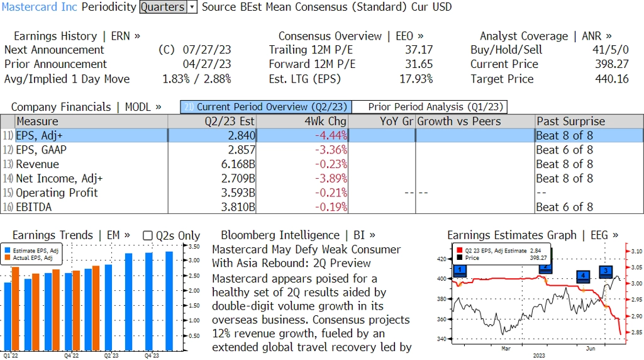Click event marker 4 on earnings graph
This screenshot has width=644, height=360.
583,276
